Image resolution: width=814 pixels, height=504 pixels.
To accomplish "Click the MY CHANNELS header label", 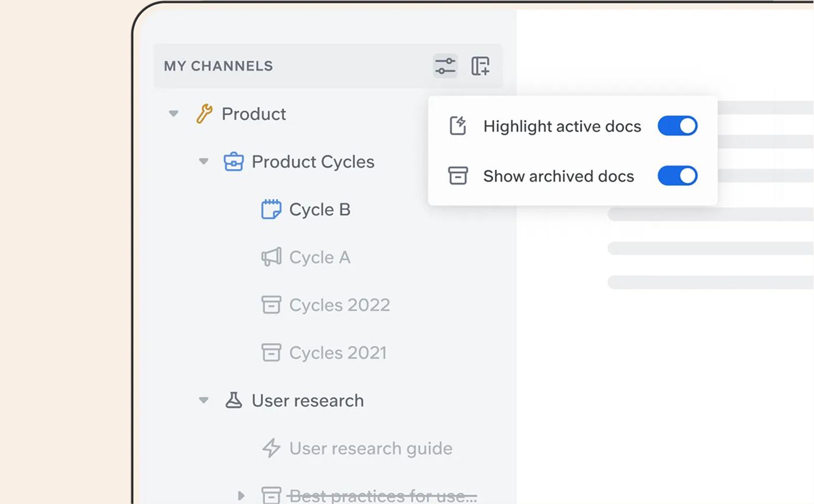I will pyautogui.click(x=218, y=66).
